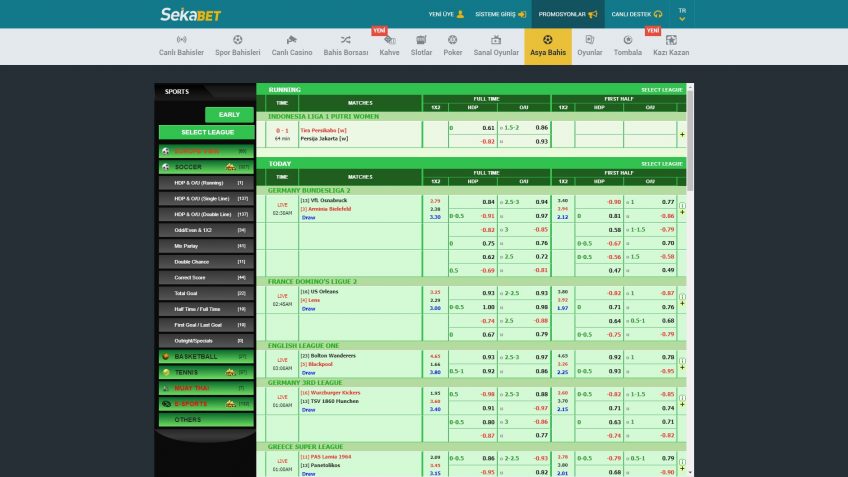The image size is (848, 477).
Task: Open the Slotlar section
Action: coord(421,46)
